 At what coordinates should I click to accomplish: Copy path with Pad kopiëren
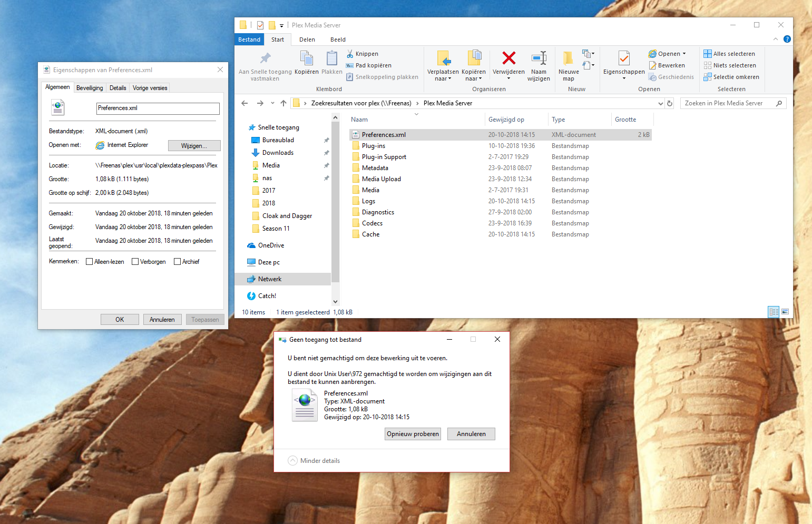pyautogui.click(x=368, y=65)
